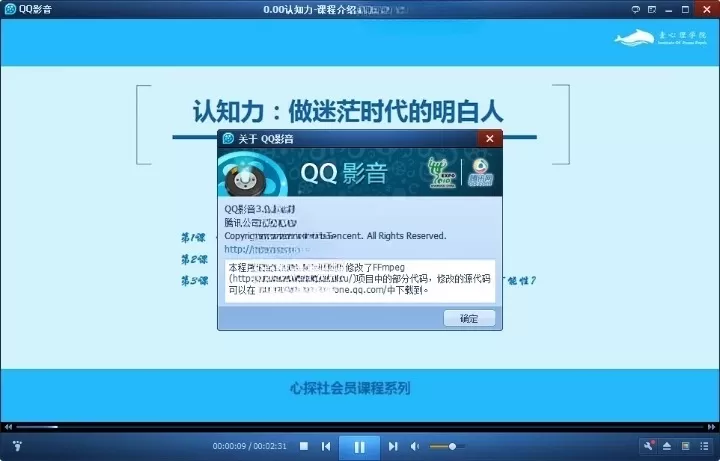Click the QQ影音3.0 version text line
Screen dimensions: 720x461
point(259,209)
